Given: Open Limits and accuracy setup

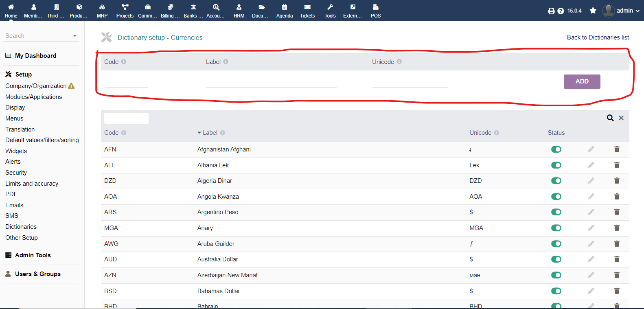Looking at the screenshot, I should tap(32, 184).
